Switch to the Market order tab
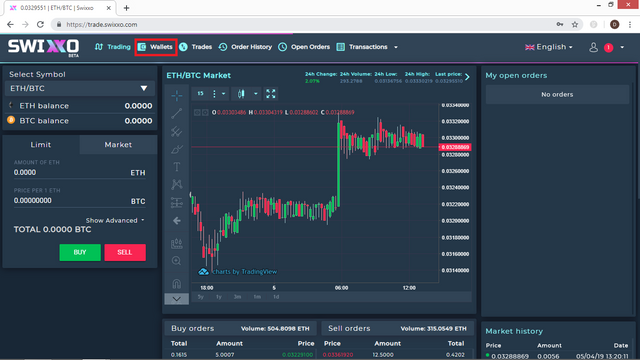 (x=118, y=144)
